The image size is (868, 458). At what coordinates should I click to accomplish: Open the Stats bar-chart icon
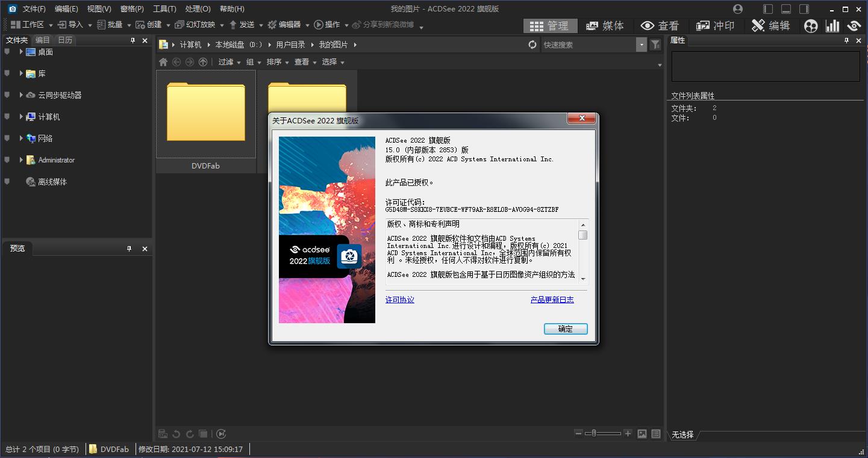point(832,26)
